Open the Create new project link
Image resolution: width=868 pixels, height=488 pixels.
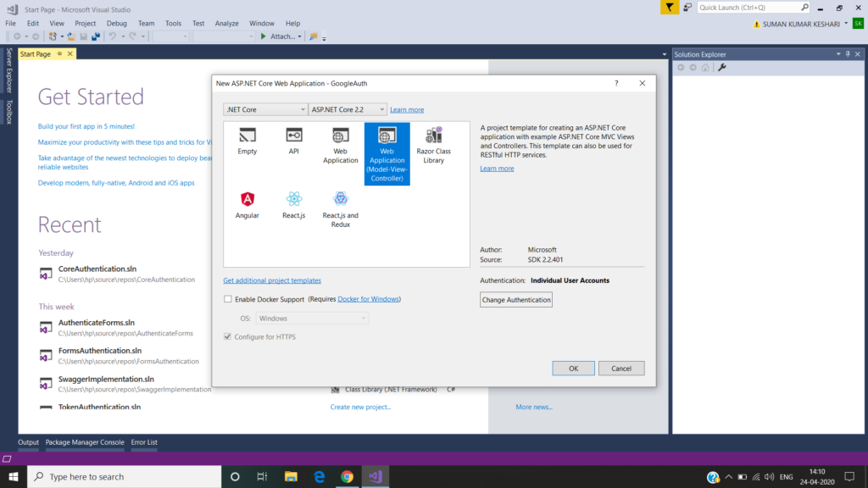click(360, 408)
